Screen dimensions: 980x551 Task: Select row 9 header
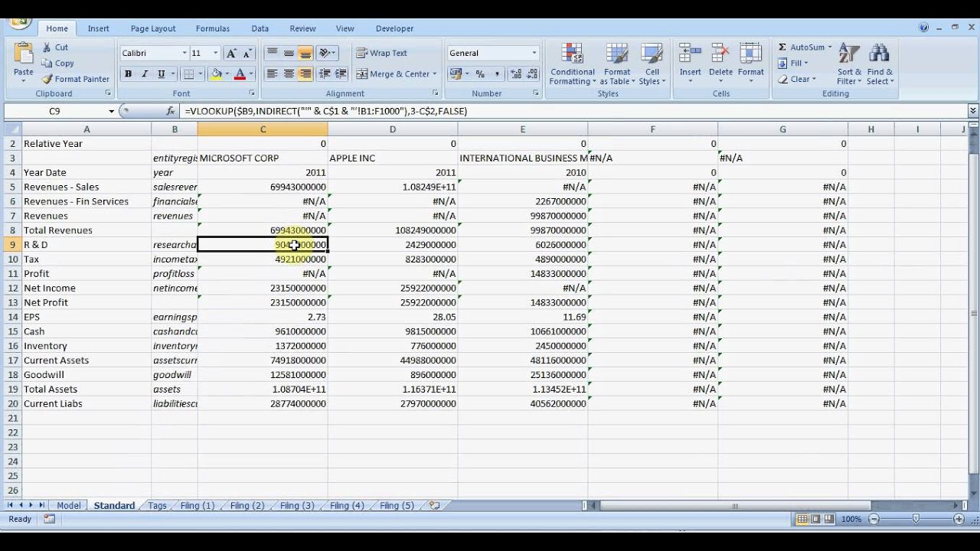pos(12,245)
